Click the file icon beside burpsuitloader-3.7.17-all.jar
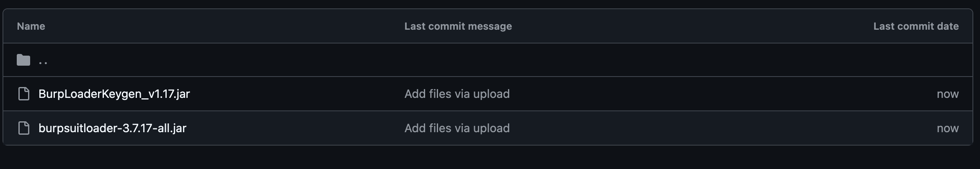The image size is (980, 169). (24, 128)
